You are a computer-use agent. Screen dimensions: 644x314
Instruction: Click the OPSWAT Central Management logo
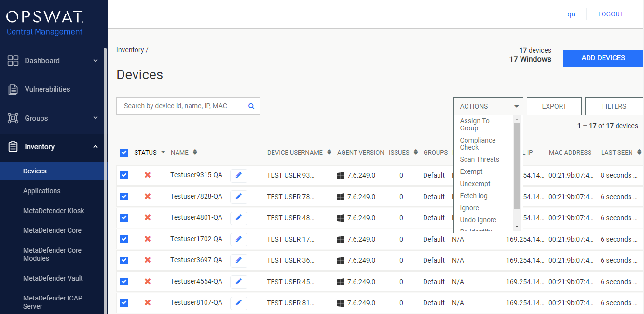45,24
